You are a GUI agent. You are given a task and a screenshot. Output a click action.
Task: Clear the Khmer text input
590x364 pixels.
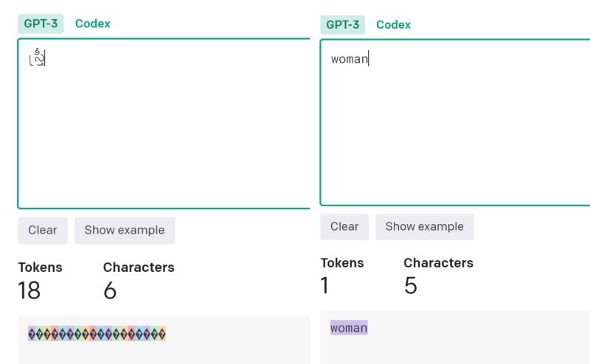click(x=43, y=230)
